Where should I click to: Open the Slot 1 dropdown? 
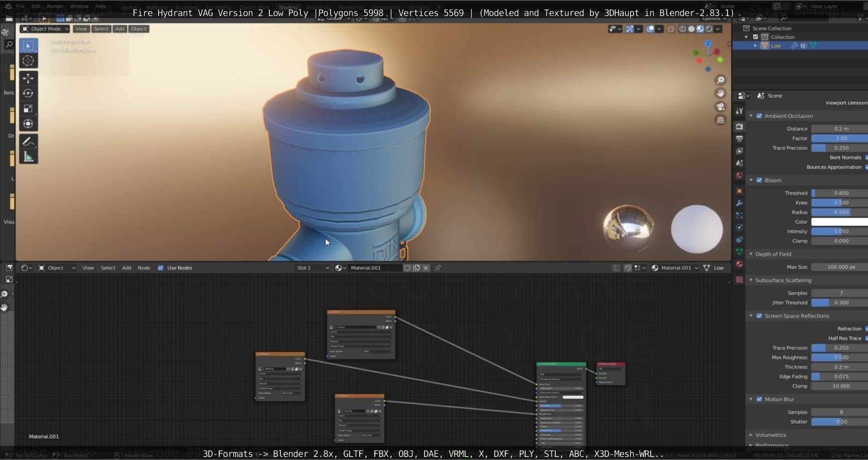coord(313,268)
